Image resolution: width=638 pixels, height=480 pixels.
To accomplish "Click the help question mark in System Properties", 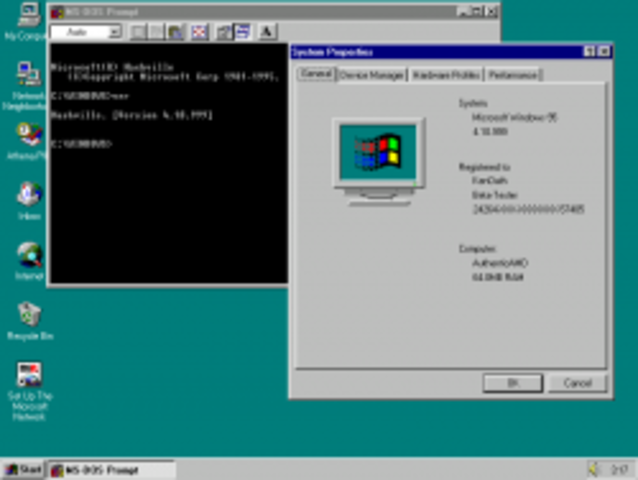I will 589,52.
